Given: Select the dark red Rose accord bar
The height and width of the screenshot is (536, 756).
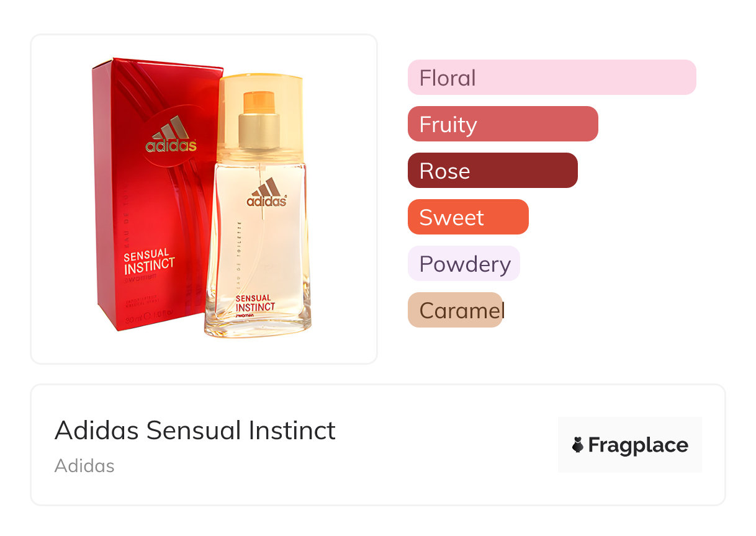Looking at the screenshot, I should [x=492, y=171].
